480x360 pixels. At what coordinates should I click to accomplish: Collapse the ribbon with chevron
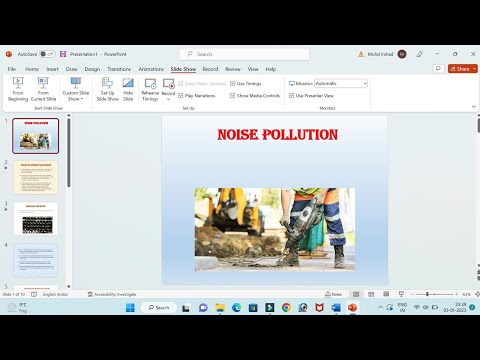tap(474, 107)
